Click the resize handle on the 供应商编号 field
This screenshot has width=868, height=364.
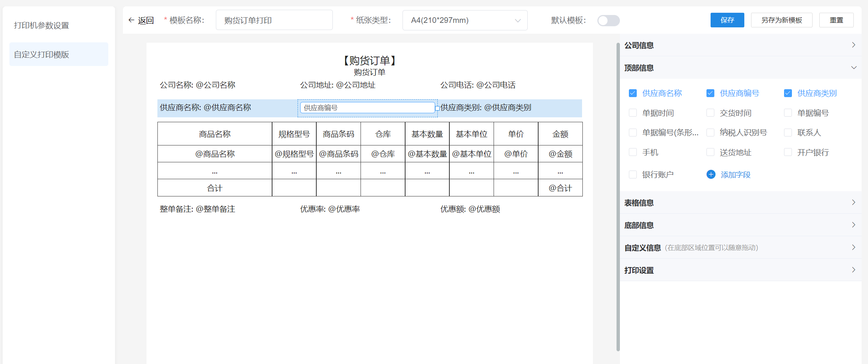[437, 108]
